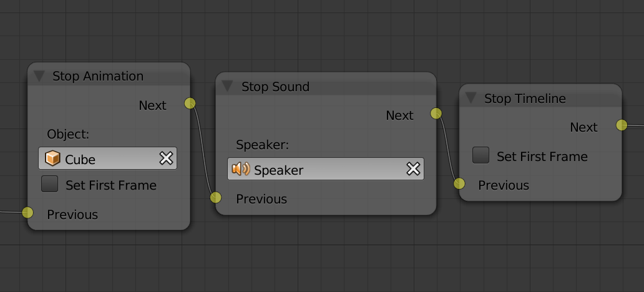Click Stop Sound's Previous input socket
This screenshot has width=644, height=292.
(x=216, y=198)
